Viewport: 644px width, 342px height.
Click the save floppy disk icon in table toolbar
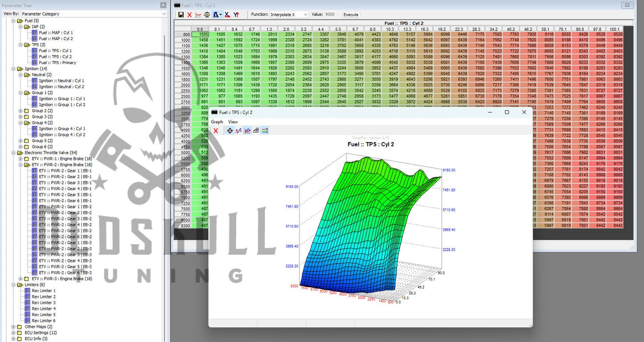tap(181, 15)
